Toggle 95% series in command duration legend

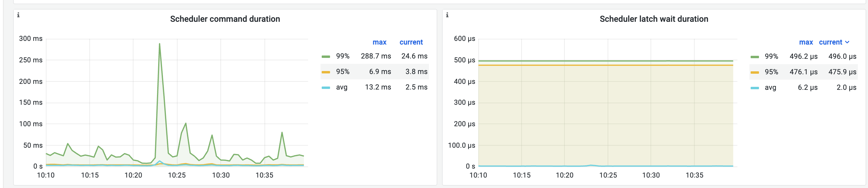tap(342, 72)
